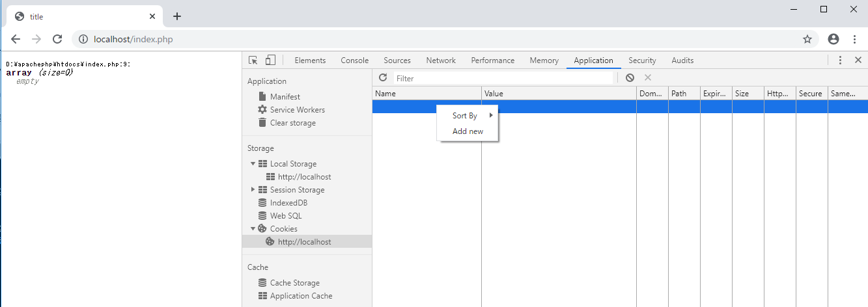Open the Chrome profile avatar icon
The width and height of the screenshot is (868, 307).
coord(833,39)
